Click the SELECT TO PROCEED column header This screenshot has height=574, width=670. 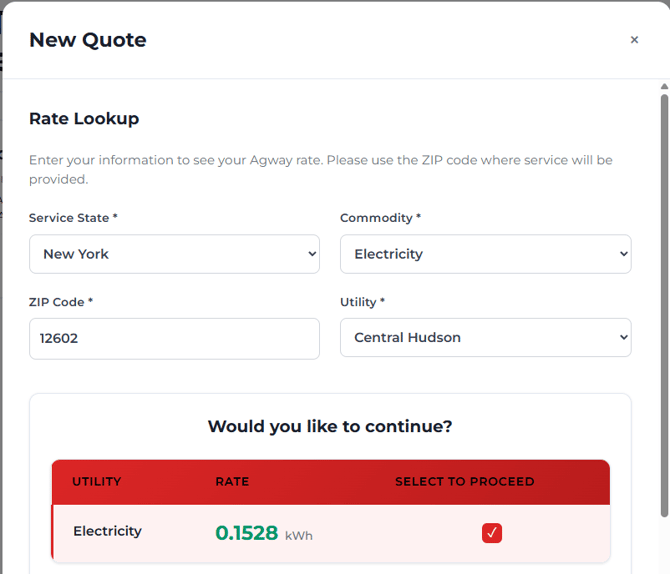click(x=464, y=482)
